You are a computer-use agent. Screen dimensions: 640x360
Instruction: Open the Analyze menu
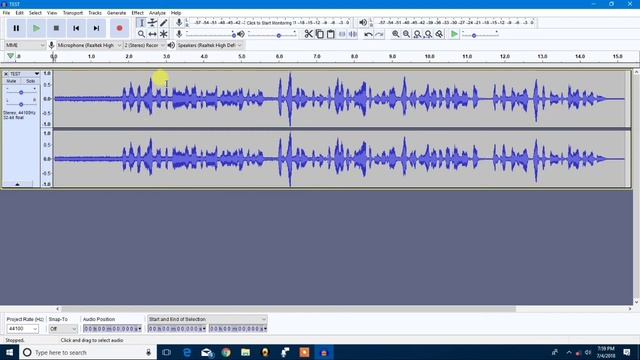click(157, 13)
